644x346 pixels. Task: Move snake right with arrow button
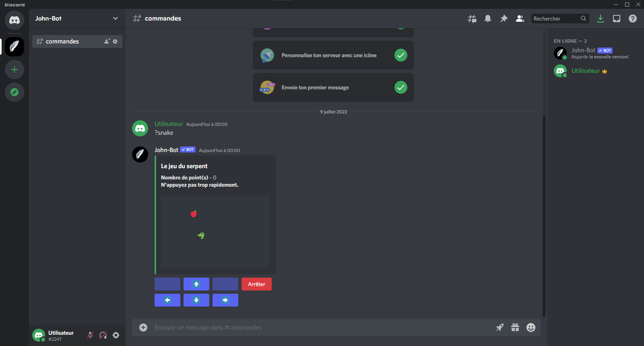click(225, 300)
